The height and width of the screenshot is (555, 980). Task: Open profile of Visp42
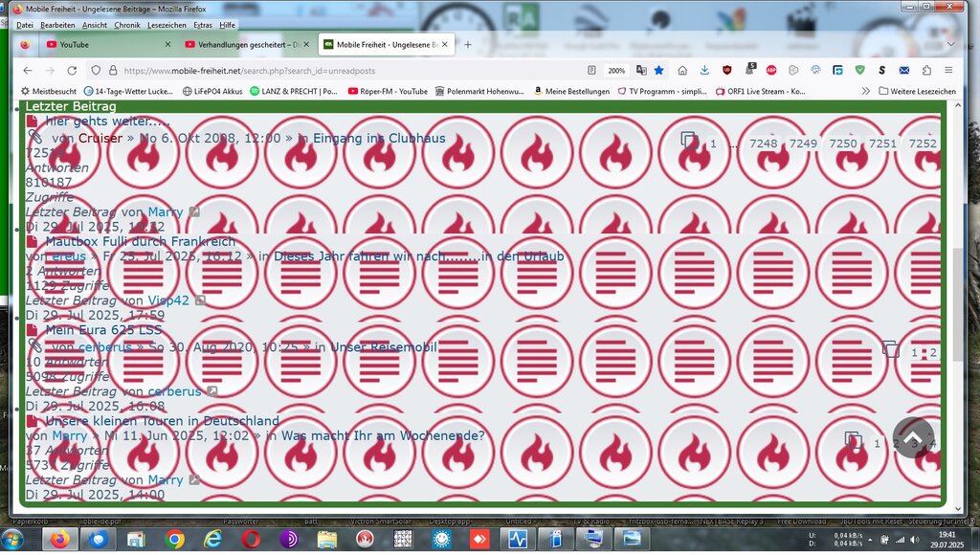168,300
